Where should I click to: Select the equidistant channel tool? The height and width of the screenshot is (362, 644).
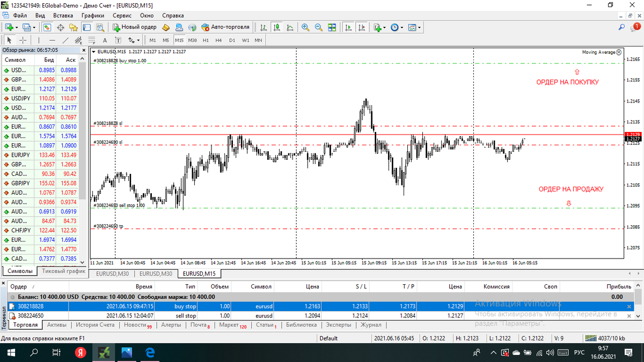coord(78,40)
